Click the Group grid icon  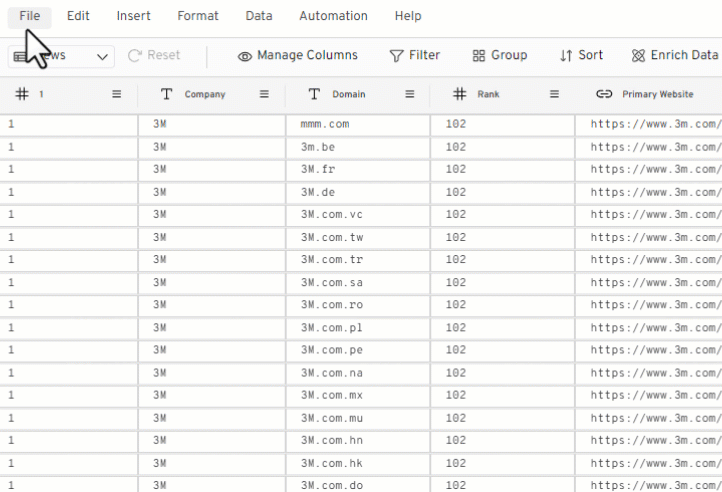[x=479, y=56]
